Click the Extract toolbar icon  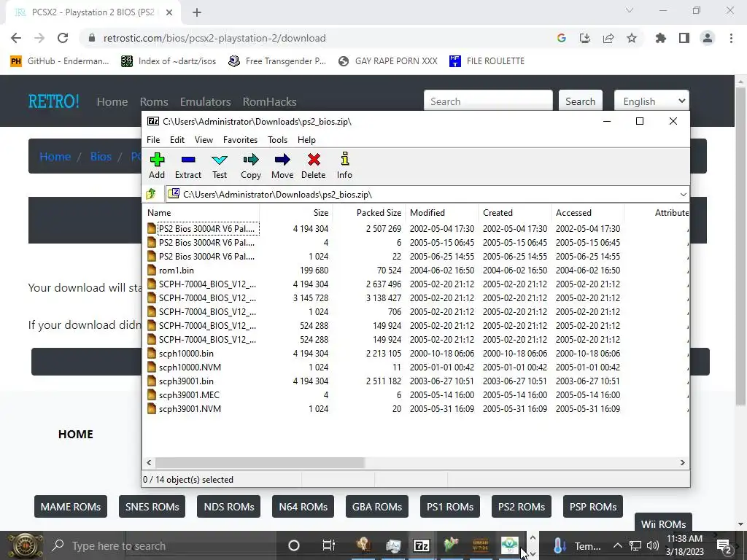tap(188, 160)
